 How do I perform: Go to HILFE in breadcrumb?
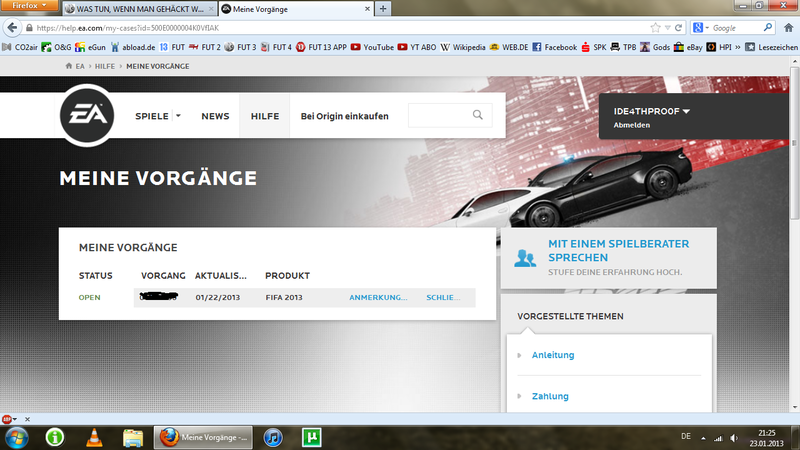(105, 66)
